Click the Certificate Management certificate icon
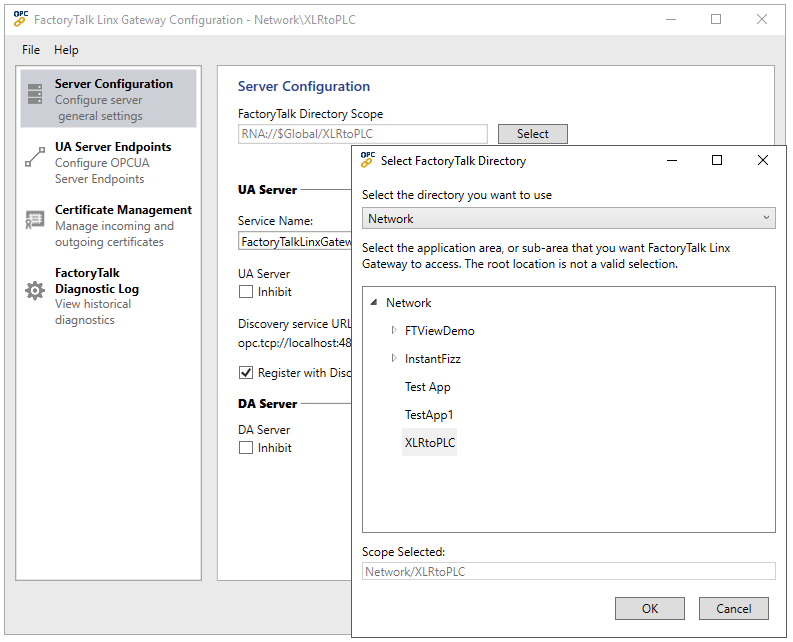793x642 pixels. click(x=35, y=220)
